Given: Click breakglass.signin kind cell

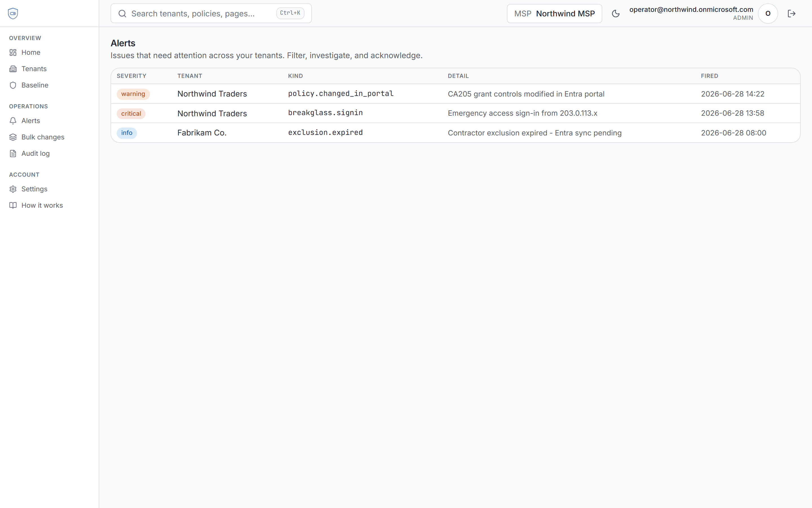Looking at the screenshot, I should 325,113.
